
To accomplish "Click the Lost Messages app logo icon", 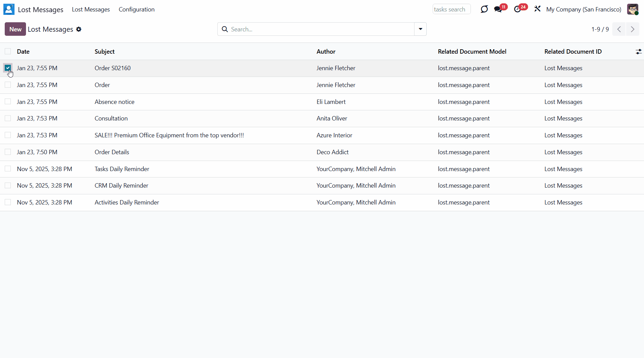I will [9, 9].
